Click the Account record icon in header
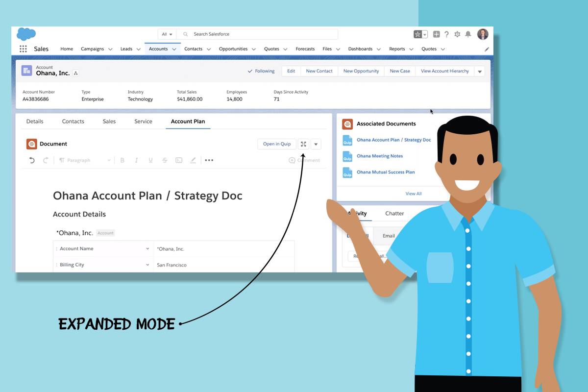 point(26,71)
